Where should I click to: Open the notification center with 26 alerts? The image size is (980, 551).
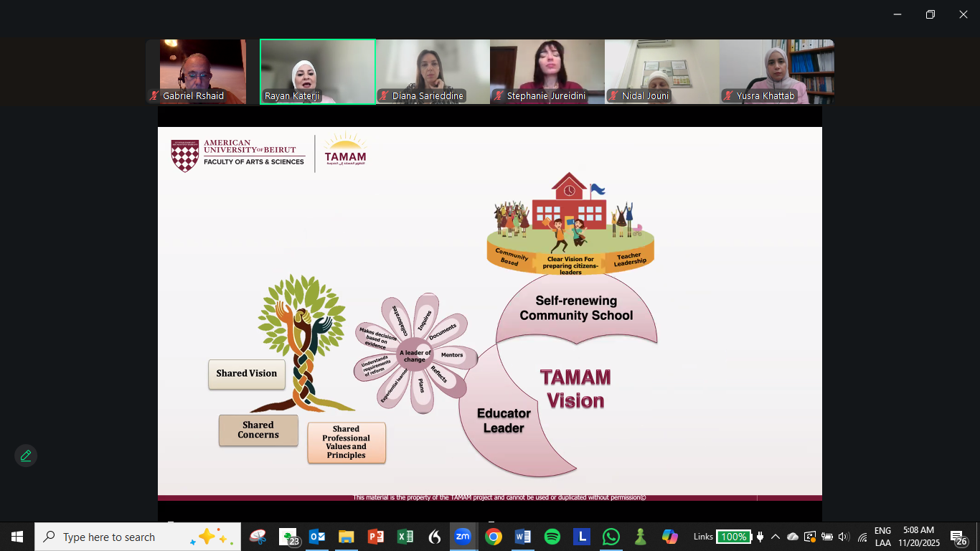click(x=958, y=537)
